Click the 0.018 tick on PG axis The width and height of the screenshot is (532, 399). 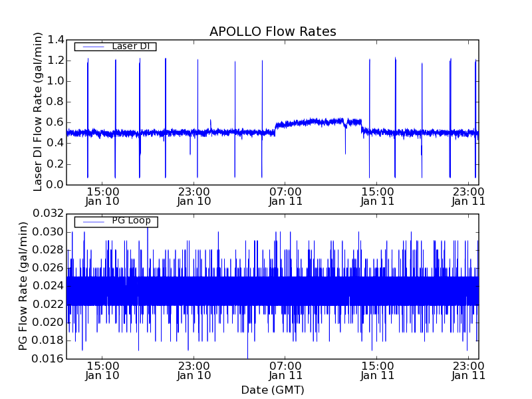click(x=48, y=340)
